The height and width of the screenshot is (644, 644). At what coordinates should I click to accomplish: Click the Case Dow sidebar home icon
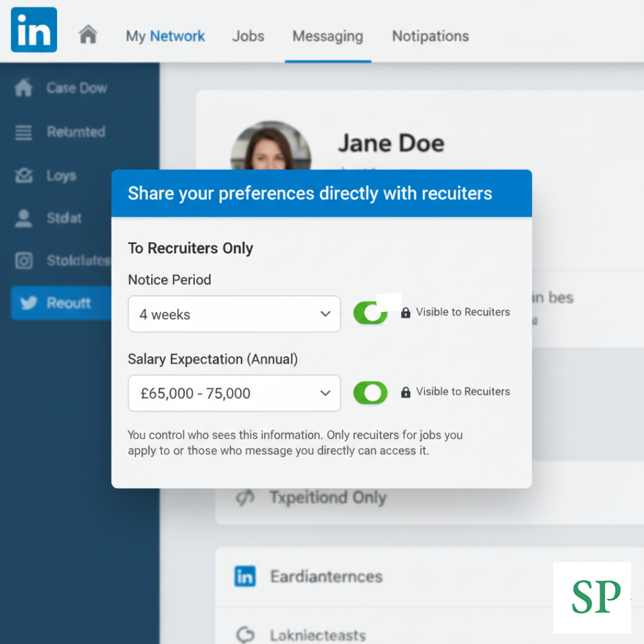click(x=23, y=88)
